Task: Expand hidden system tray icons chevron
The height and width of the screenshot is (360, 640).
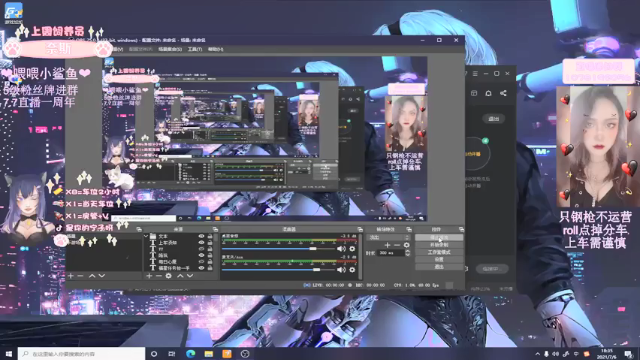Action: [x=538, y=354]
